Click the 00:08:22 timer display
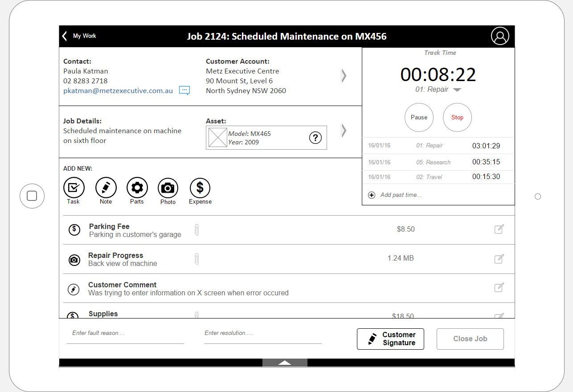This screenshot has height=392, width=573. pos(438,74)
